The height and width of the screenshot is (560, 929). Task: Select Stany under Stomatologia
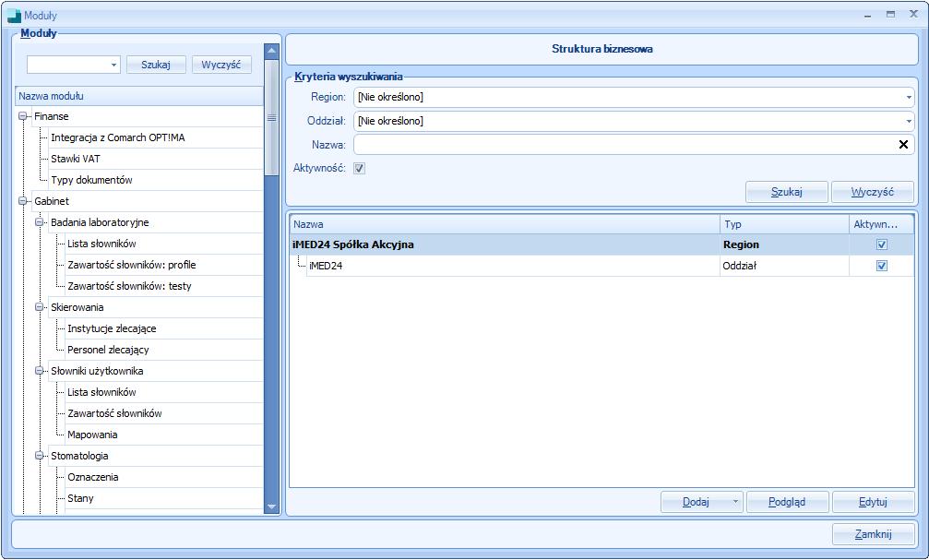pos(80,498)
